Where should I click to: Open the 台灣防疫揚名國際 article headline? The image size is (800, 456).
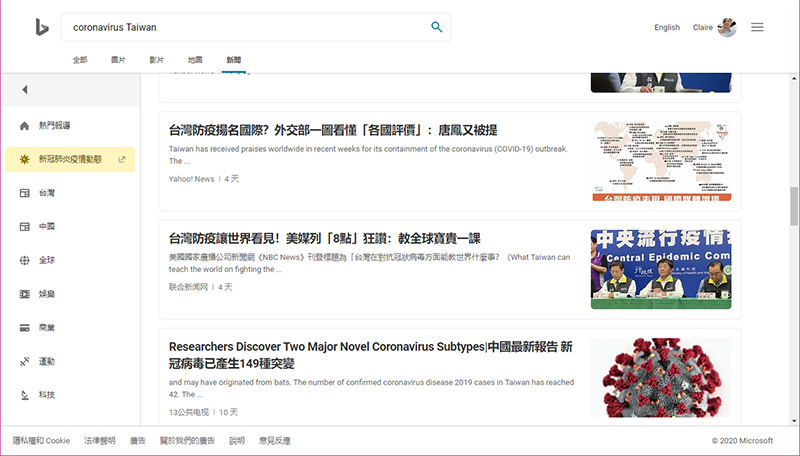pyautogui.click(x=333, y=130)
